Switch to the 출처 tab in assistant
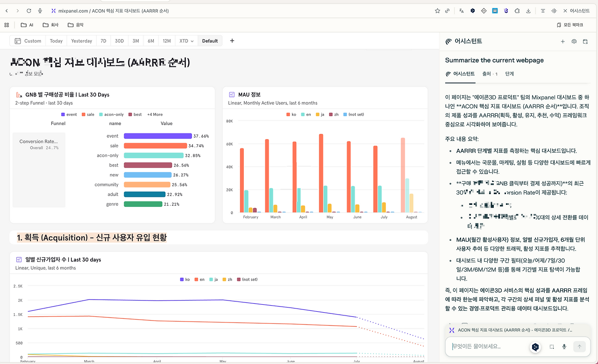Screen dimensions: 598x364 [x=490, y=74]
